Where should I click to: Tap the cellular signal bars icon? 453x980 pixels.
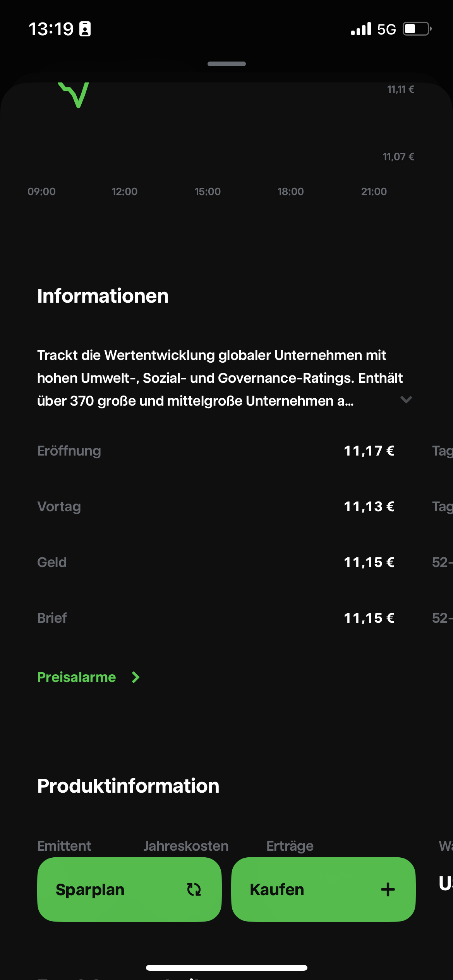point(361,29)
